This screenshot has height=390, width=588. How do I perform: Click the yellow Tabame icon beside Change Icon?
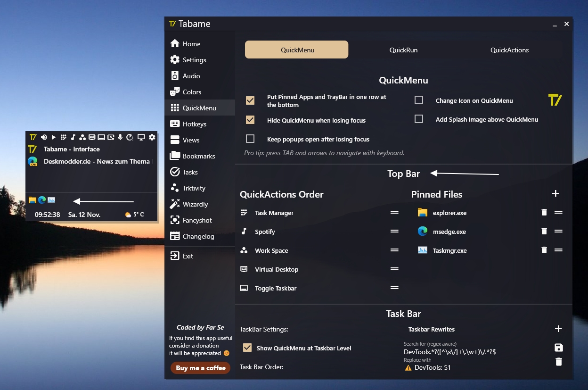[555, 100]
